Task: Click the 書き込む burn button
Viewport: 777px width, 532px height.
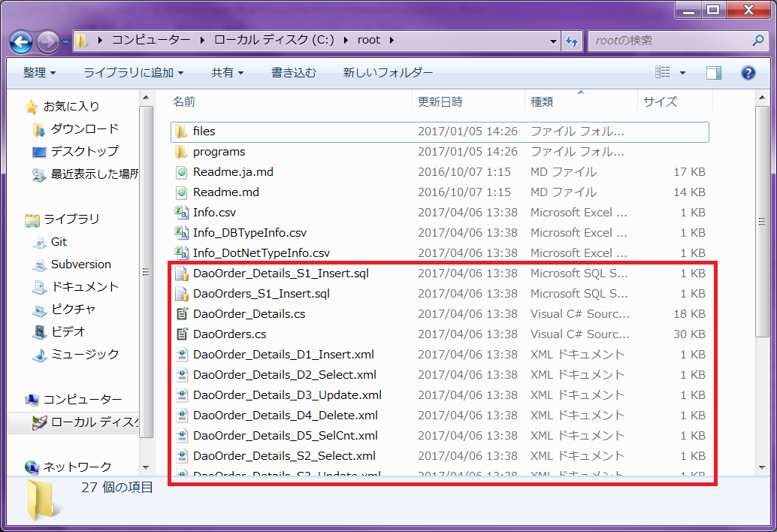Action: tap(293, 73)
